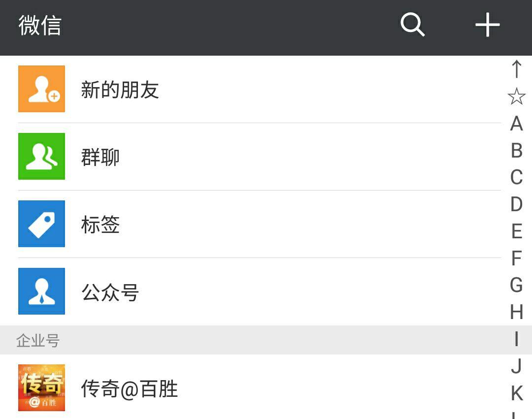The height and width of the screenshot is (419, 532).
Task: Jump to letter A in index
Action: coord(516,124)
